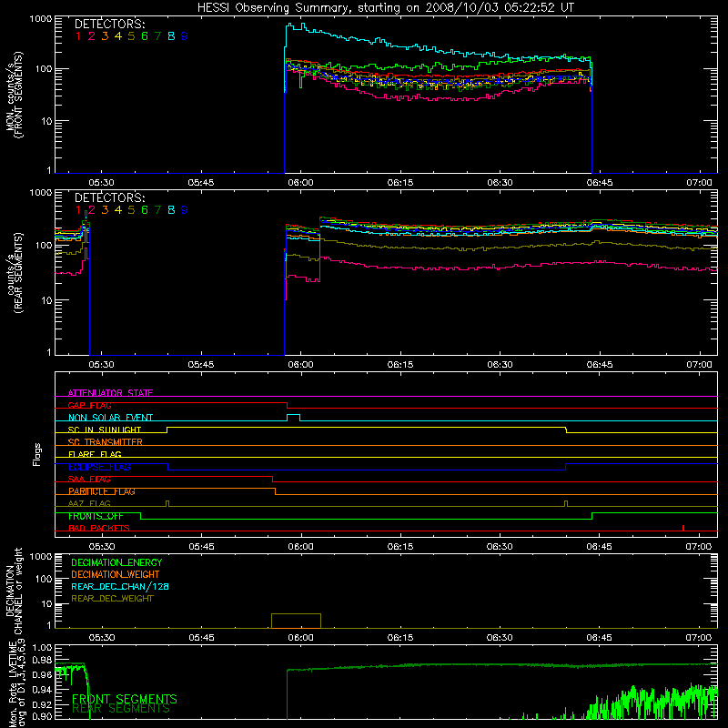Click the 07:00 tick under Flags panel

(699, 547)
